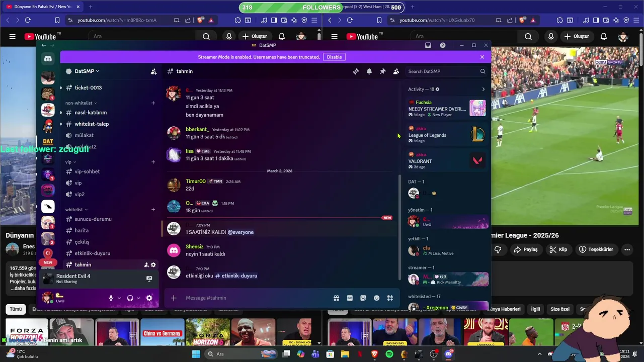The width and height of the screenshot is (644, 362).
Task: Show pinned messages in tahmin channel
Action: pos(382,71)
